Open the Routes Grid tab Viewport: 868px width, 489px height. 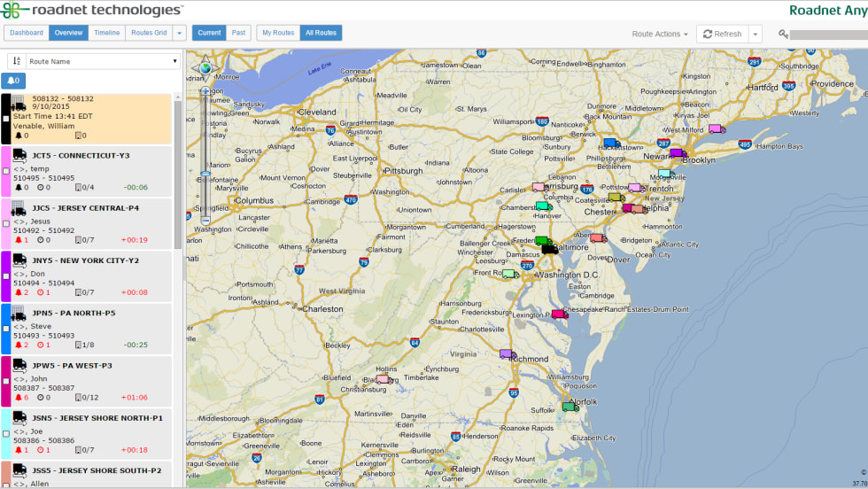click(x=148, y=33)
